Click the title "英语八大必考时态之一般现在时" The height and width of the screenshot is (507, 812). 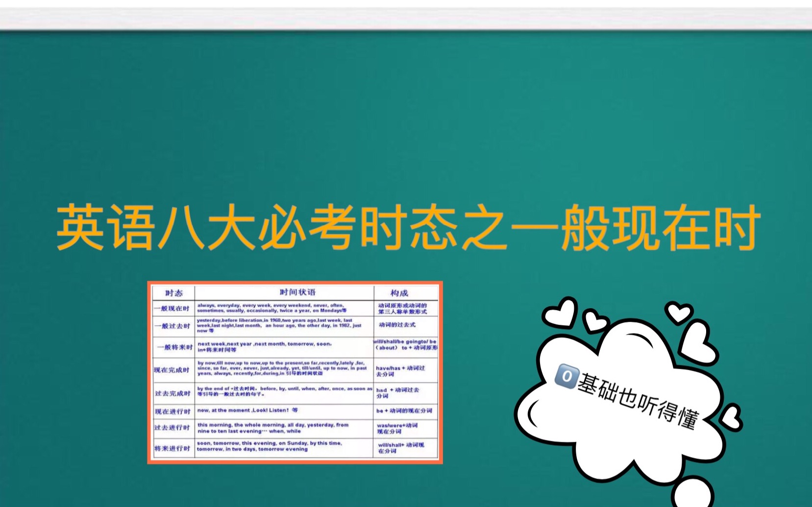(x=408, y=228)
